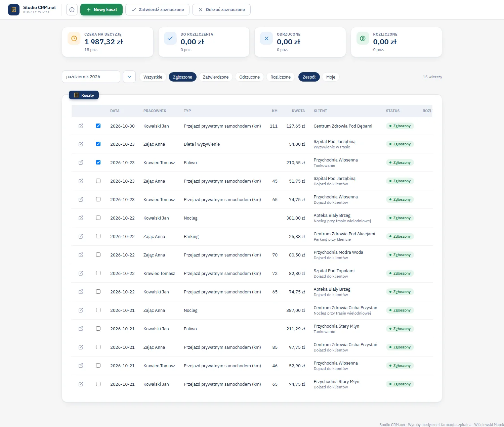This screenshot has height=427, width=504.
Task: Click Centrum Zdrowia Pod Dębami client text
Action: pos(343,126)
